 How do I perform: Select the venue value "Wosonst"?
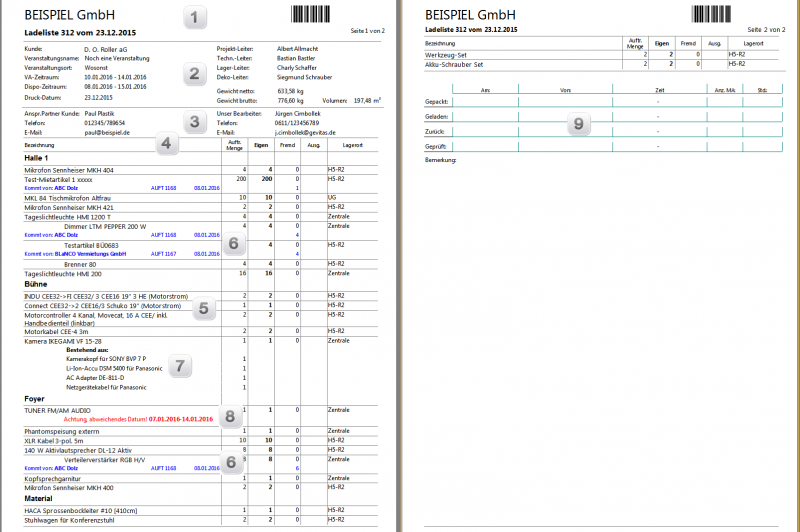tap(96, 68)
